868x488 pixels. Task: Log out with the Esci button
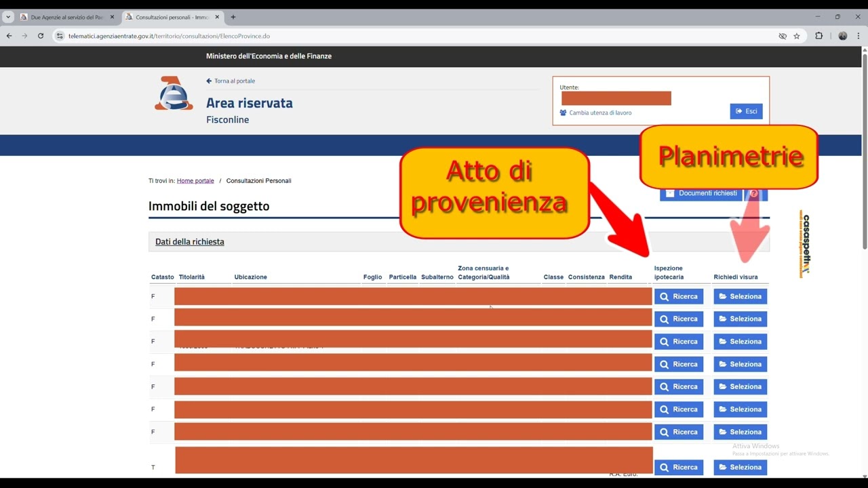[x=746, y=111]
